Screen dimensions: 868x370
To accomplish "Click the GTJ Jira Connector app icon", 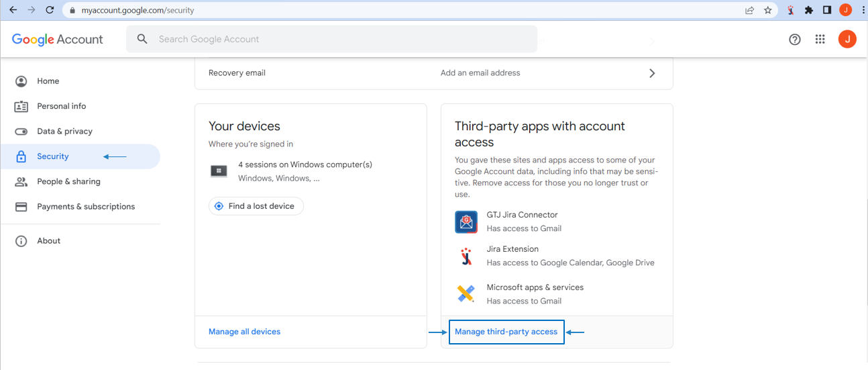I will coord(466,222).
